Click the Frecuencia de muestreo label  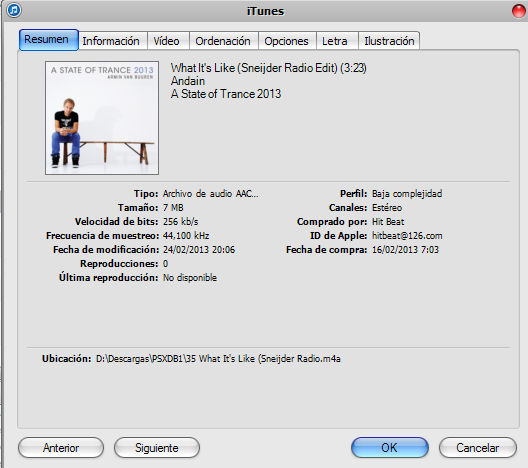pos(102,235)
